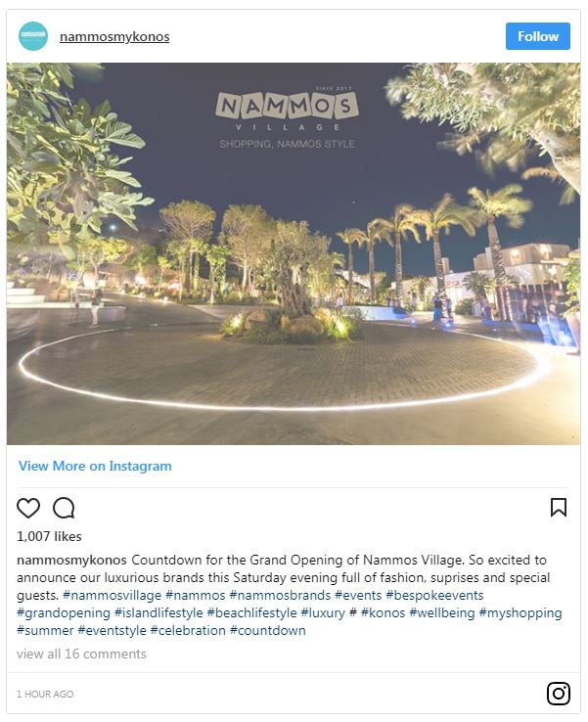Click the #grandopening hashtag
Screen dimensions: 588x722
(64, 612)
